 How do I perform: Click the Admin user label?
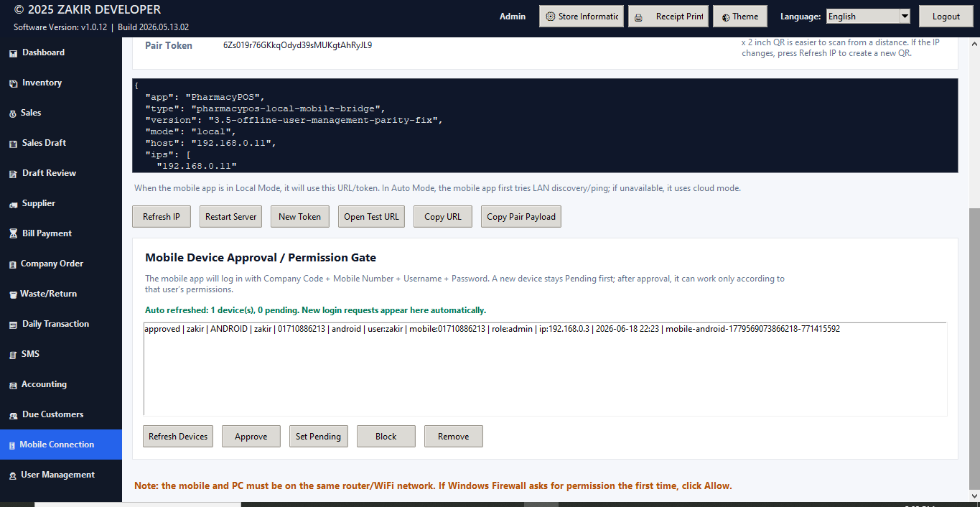513,17
